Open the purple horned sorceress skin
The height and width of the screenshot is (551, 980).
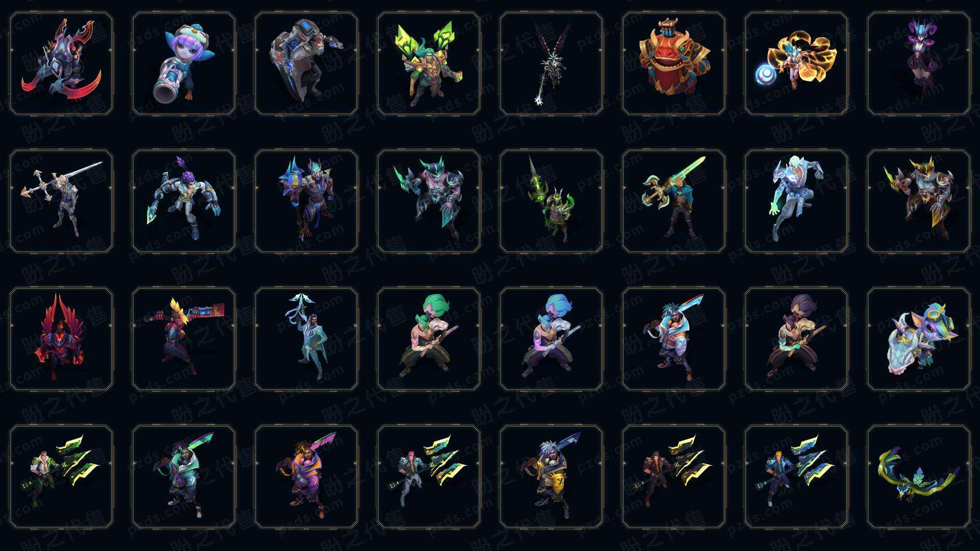point(919,64)
